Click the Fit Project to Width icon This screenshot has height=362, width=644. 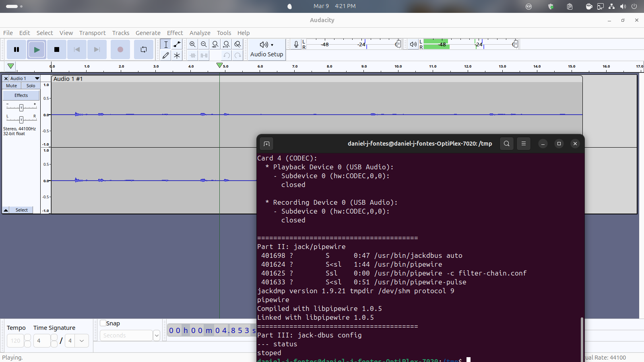click(x=227, y=44)
